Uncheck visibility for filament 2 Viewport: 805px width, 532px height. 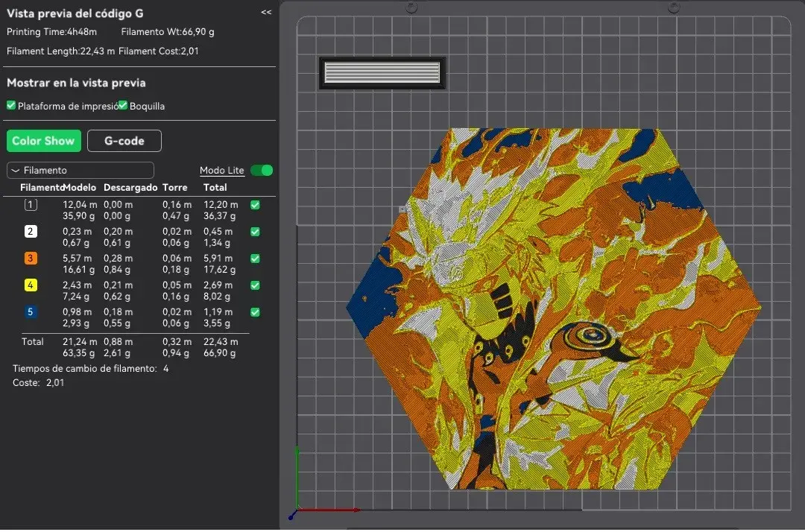tap(255, 232)
